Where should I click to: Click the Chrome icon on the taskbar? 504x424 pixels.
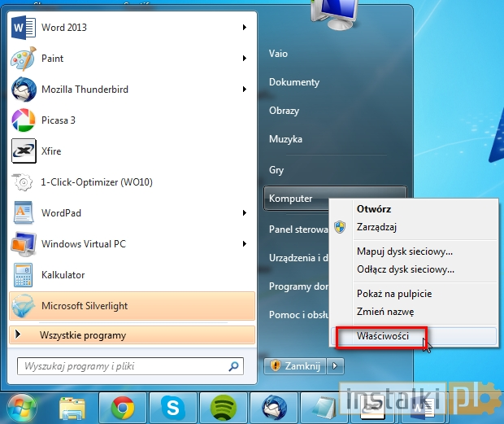(123, 407)
